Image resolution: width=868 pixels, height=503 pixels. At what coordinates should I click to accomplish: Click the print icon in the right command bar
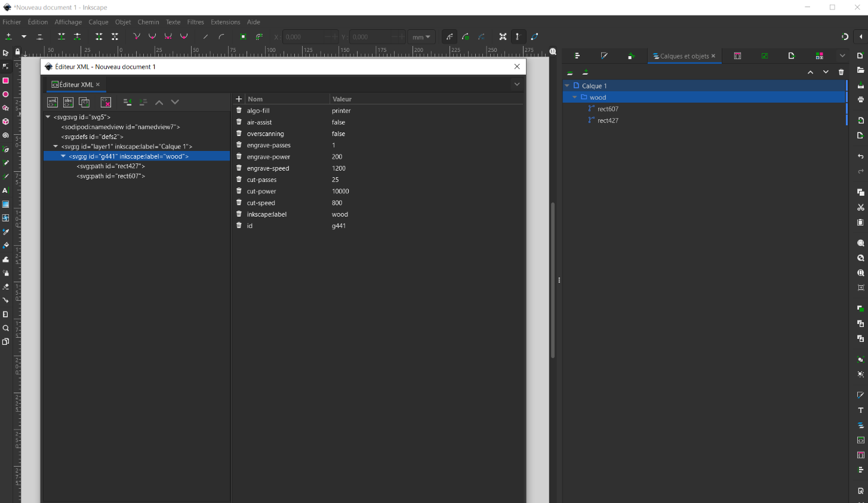pyautogui.click(x=860, y=100)
